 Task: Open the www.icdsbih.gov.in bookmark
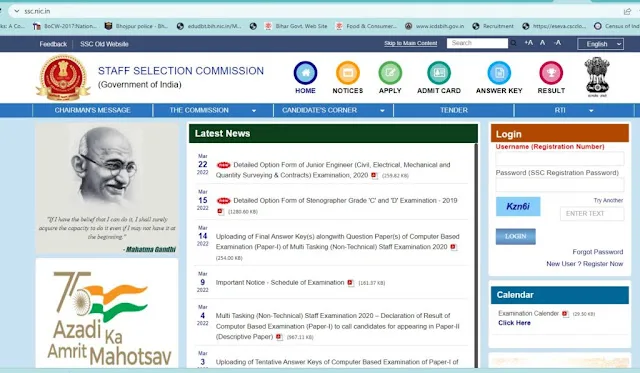pyautogui.click(x=435, y=26)
